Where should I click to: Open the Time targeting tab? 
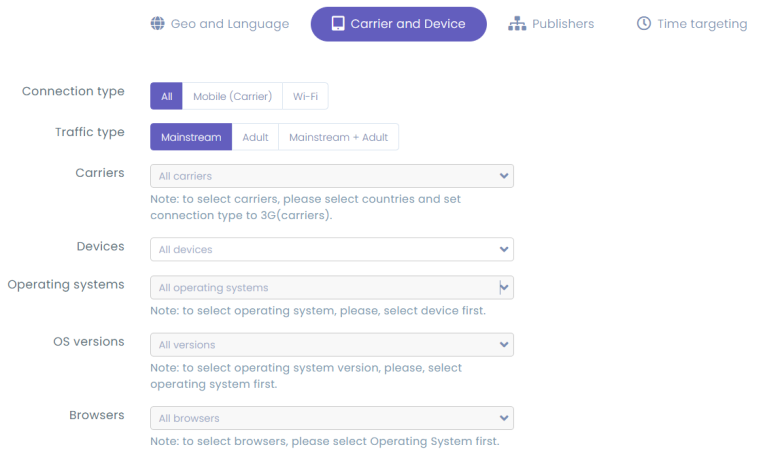pos(692,24)
